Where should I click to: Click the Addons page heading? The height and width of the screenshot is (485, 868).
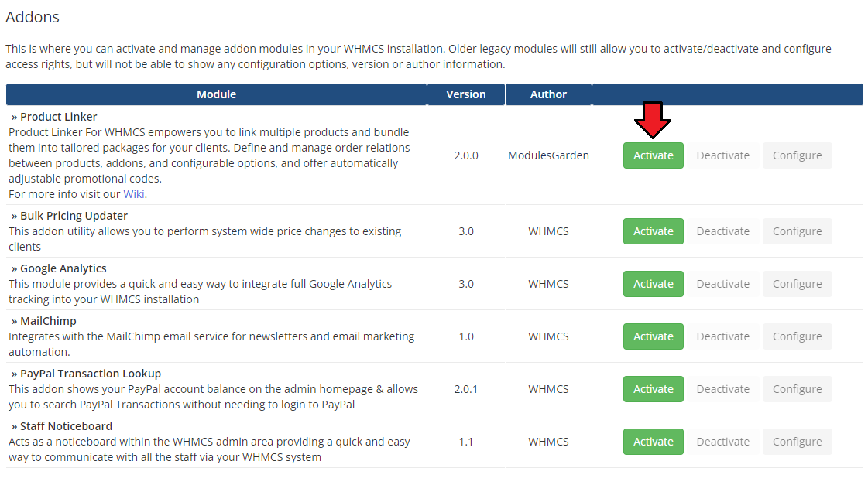tap(32, 17)
